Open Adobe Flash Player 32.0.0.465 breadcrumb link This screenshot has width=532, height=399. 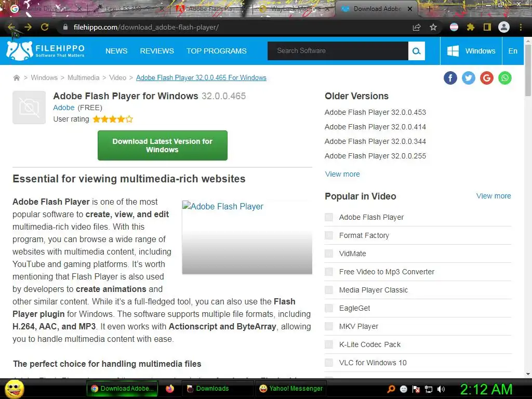[x=201, y=78]
